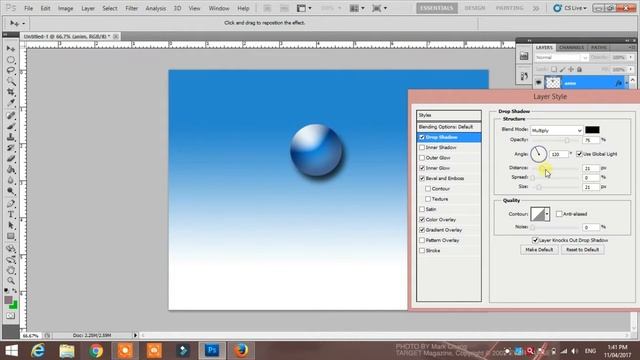Image resolution: width=640 pixels, height=360 pixels.
Task: Select the Elliptical Marquee tool
Action: [x=11, y=60]
